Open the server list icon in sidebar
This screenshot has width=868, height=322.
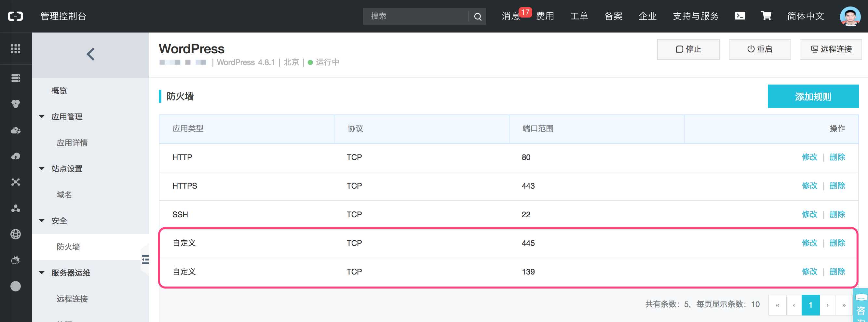[16, 78]
